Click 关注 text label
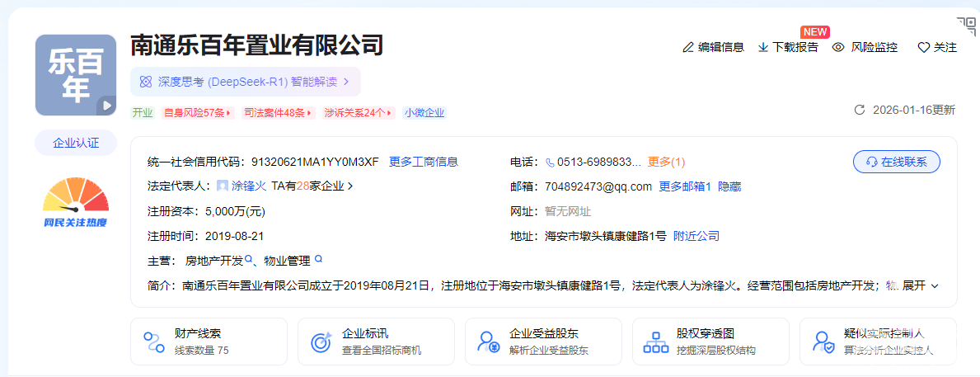 click(945, 47)
